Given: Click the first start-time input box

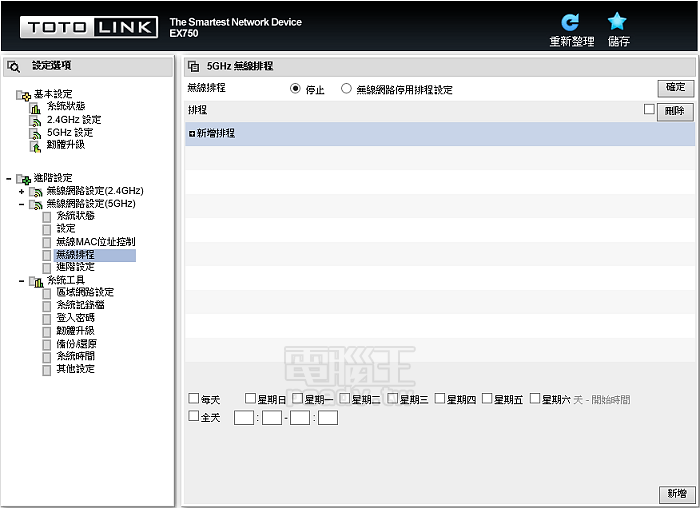Looking at the screenshot, I should pos(243,418).
